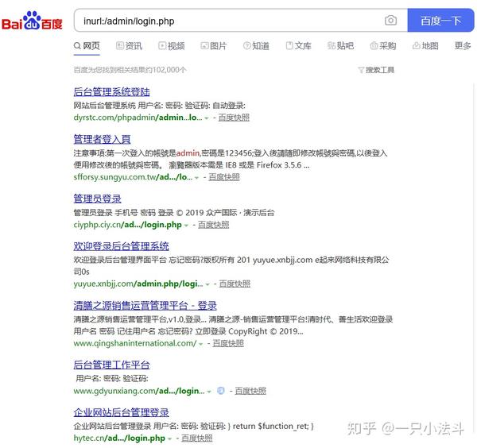Switch to the 视频 tab
Image resolution: width=477 pixels, height=448 pixels.
pos(172,46)
